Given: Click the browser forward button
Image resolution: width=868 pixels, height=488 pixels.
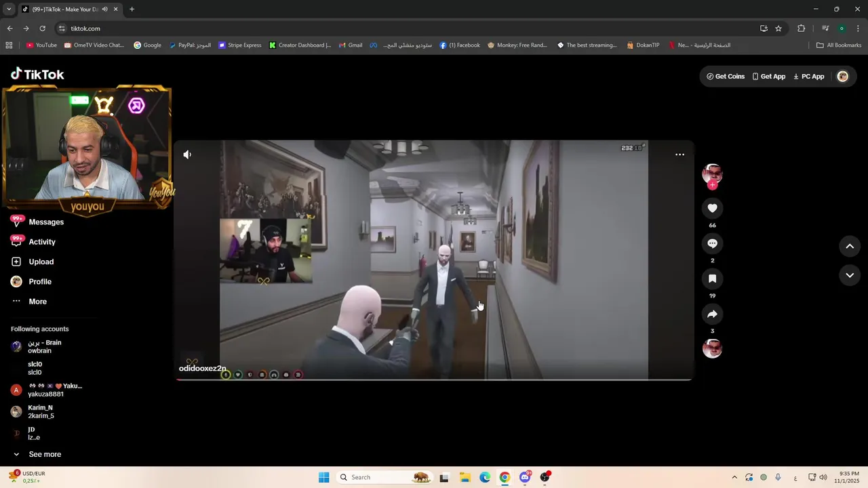Looking at the screenshot, I should [x=26, y=28].
